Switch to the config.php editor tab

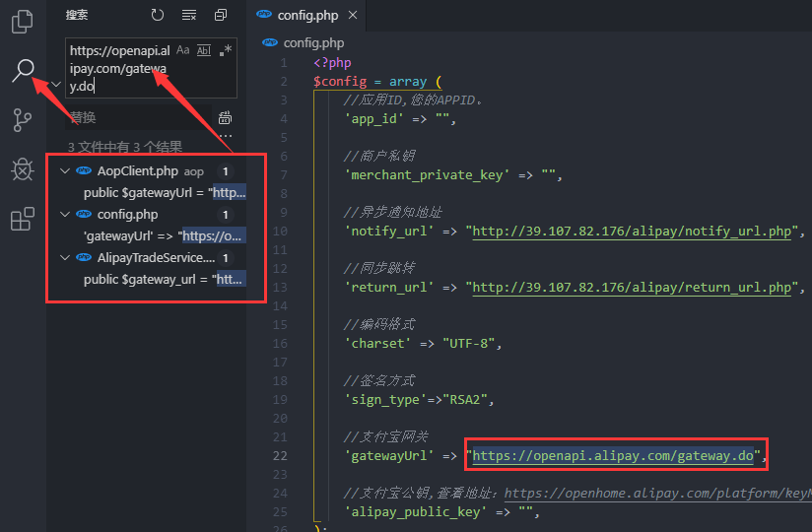307,16
